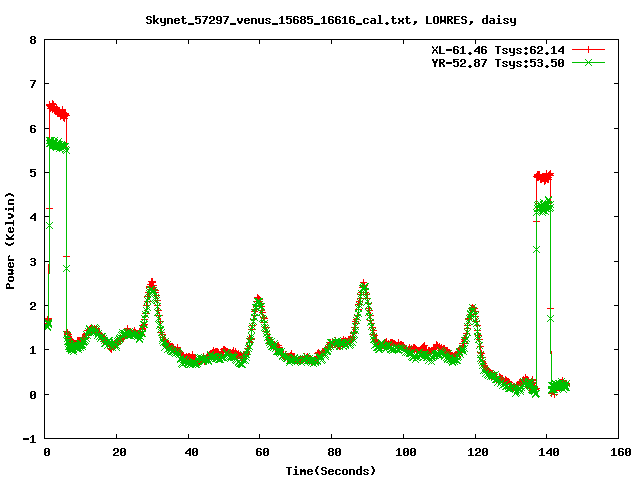Select the YR-52.87 Tsys:53.50 legend label

[x=498, y=63]
